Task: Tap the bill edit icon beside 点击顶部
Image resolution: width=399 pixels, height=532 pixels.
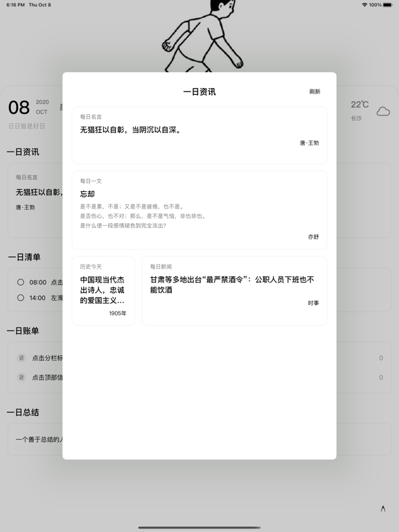Action: [21, 377]
